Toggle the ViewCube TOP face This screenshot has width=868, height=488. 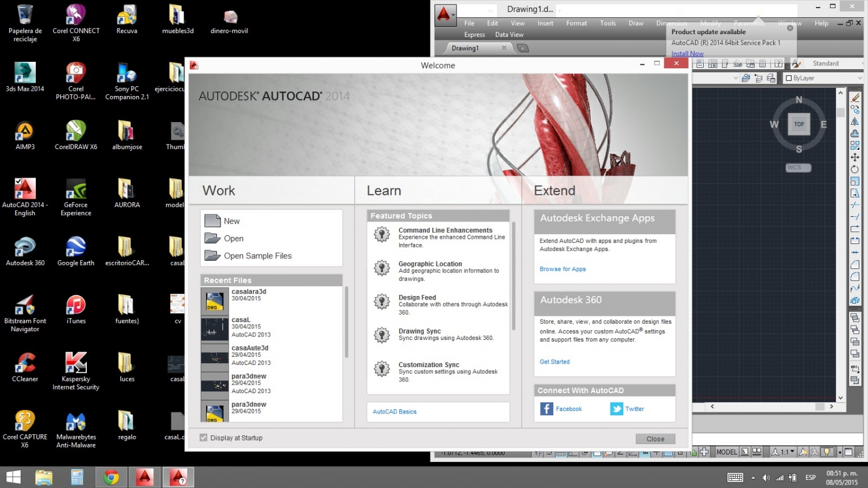799,124
